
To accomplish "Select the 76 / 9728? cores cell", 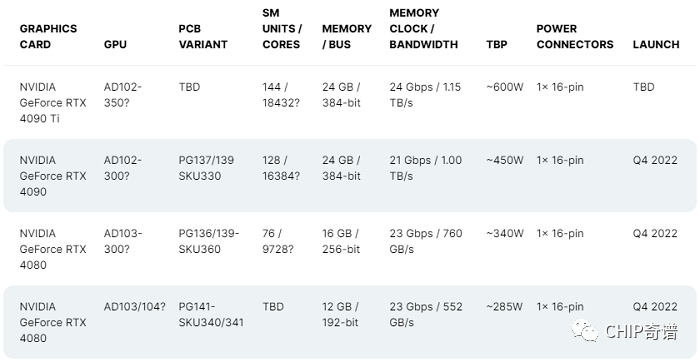I will 278,241.
